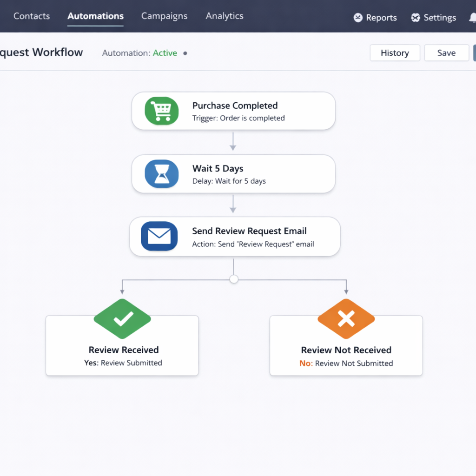Click the Settings icon in header
The width and height of the screenshot is (476, 476).
[x=416, y=18]
